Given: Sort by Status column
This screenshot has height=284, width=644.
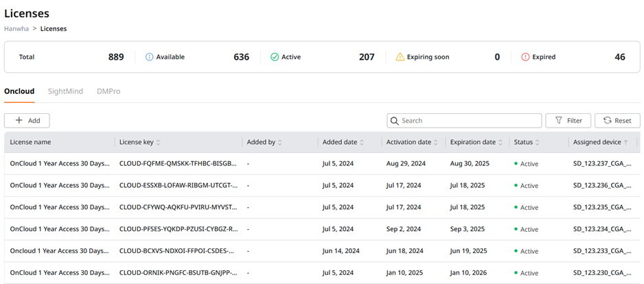Looking at the screenshot, I should point(537,143).
